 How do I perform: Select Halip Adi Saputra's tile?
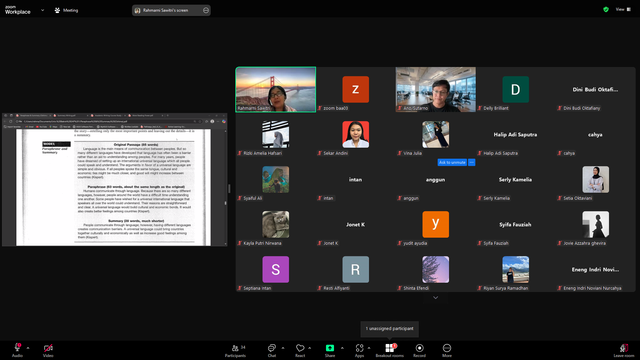[516, 135]
